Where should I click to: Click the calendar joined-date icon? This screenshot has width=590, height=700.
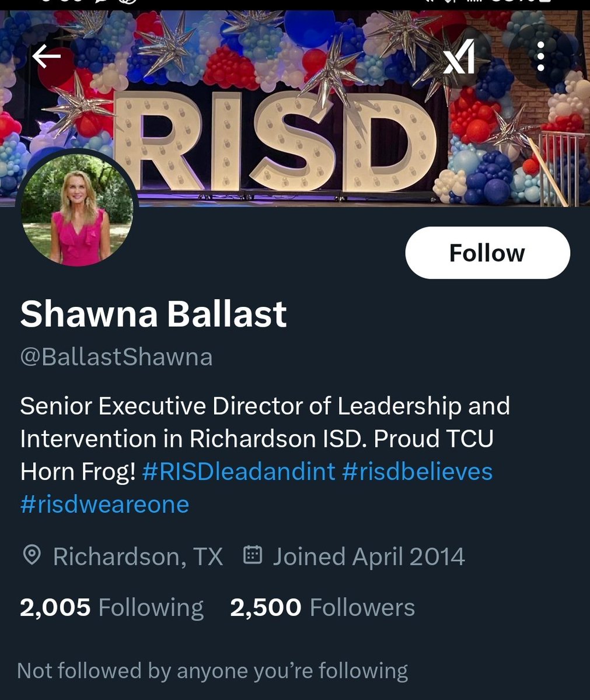(x=252, y=555)
